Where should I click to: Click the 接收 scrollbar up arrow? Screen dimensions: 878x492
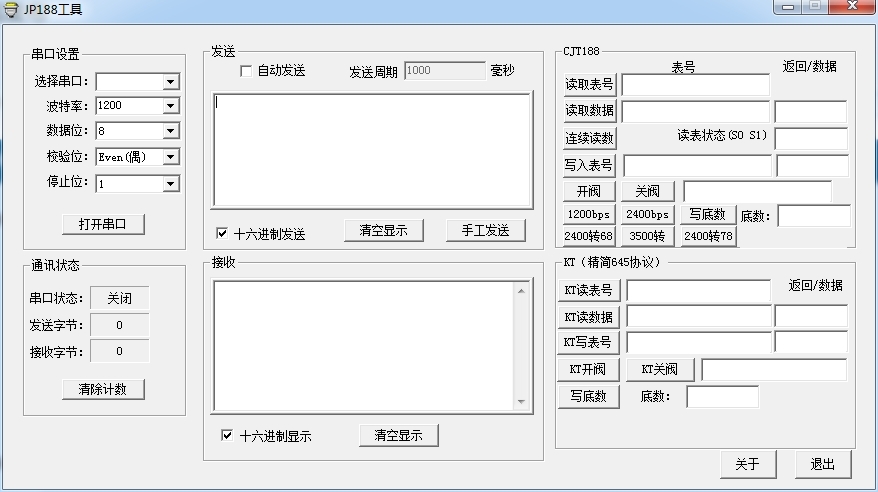521,290
